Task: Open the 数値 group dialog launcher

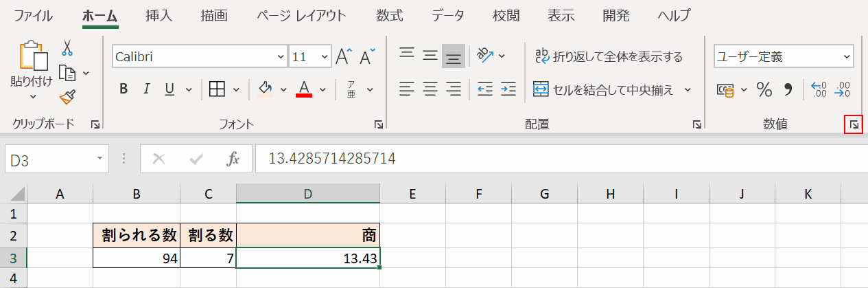Action: pyautogui.click(x=854, y=124)
